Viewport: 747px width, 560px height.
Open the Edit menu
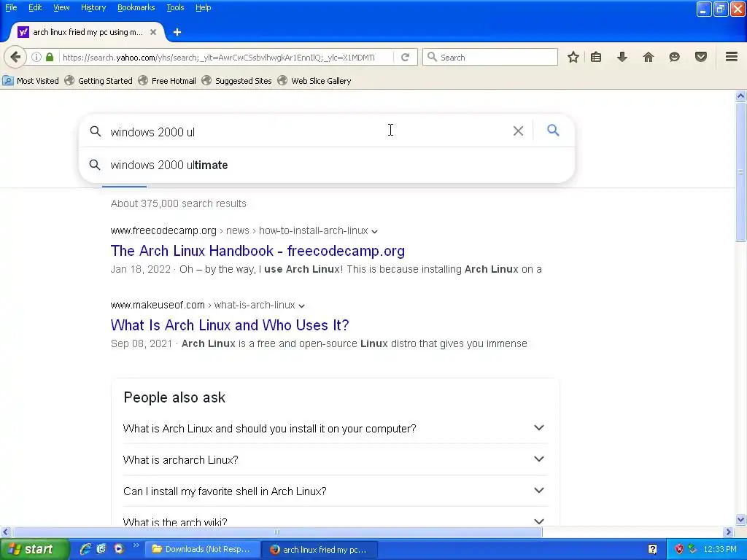coord(35,7)
